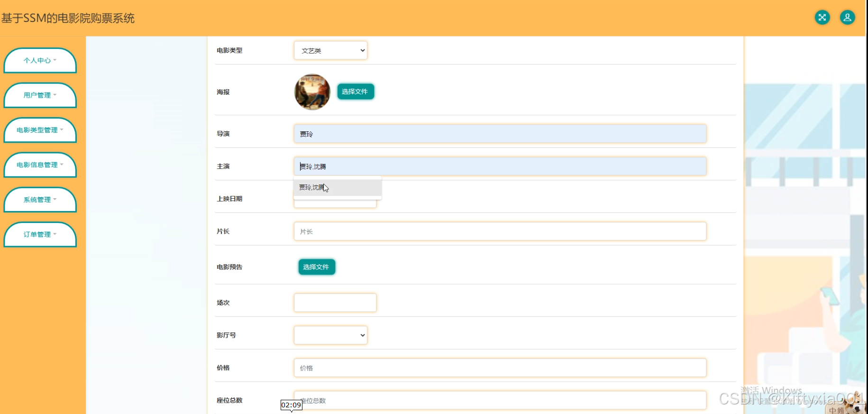Focus the 价格 input field
Image resolution: width=868 pixels, height=414 pixels.
pos(500,368)
